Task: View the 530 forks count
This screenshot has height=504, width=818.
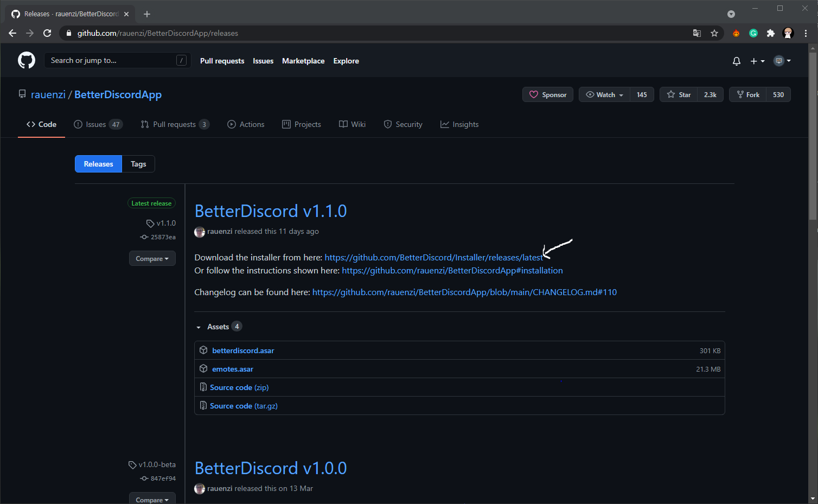Action: click(x=778, y=94)
